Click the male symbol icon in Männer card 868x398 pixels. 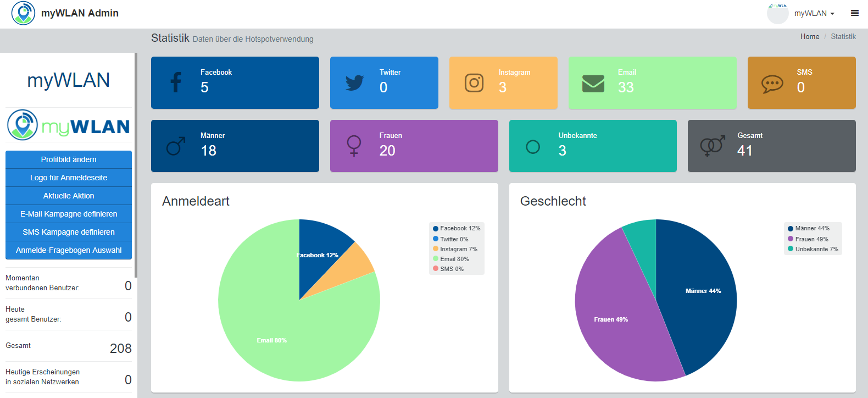pos(176,146)
